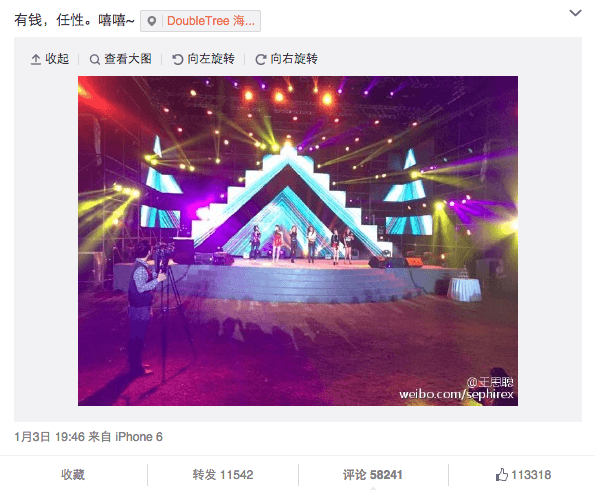Click the weibo.com/sephirex watermark on photo
The image size is (595, 490).
pyautogui.click(x=456, y=394)
